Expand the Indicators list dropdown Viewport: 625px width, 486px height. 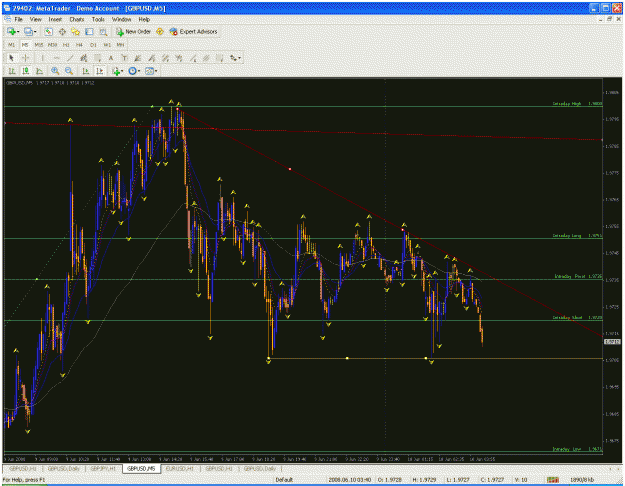[x=122, y=71]
